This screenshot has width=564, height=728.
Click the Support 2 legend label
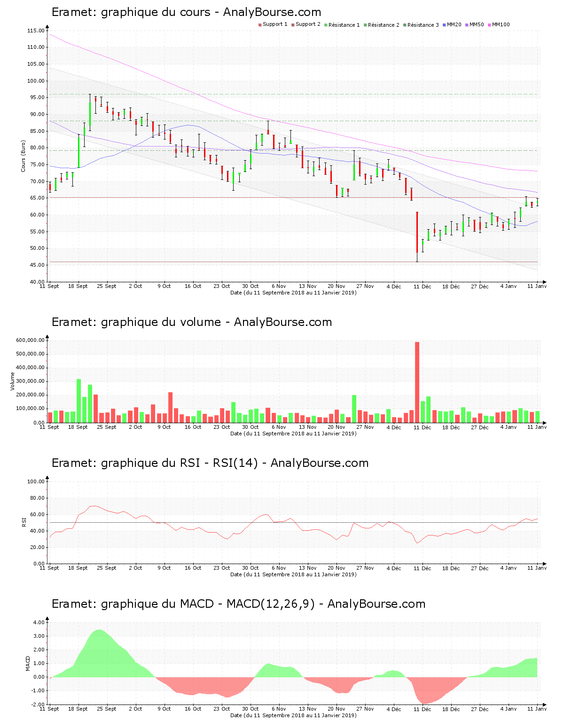click(x=308, y=24)
